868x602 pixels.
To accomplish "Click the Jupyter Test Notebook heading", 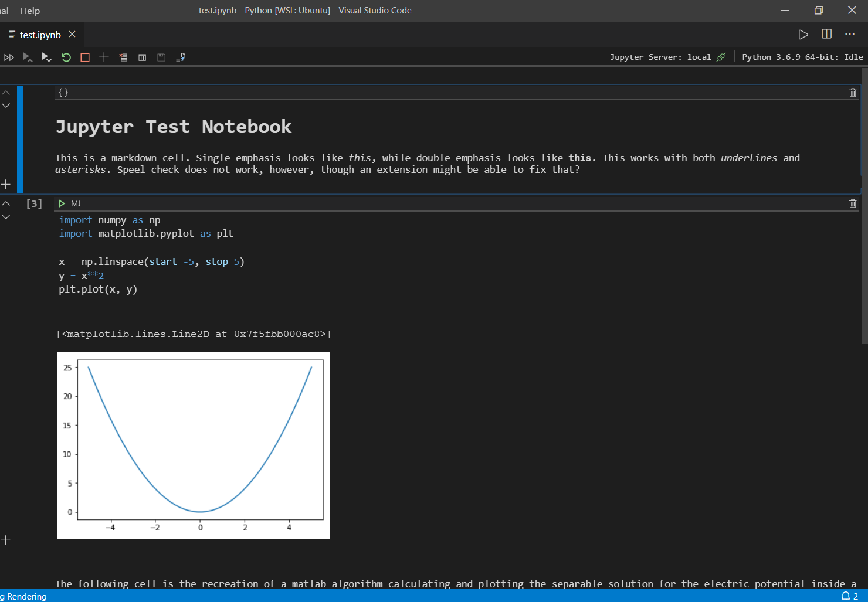I will click(174, 127).
